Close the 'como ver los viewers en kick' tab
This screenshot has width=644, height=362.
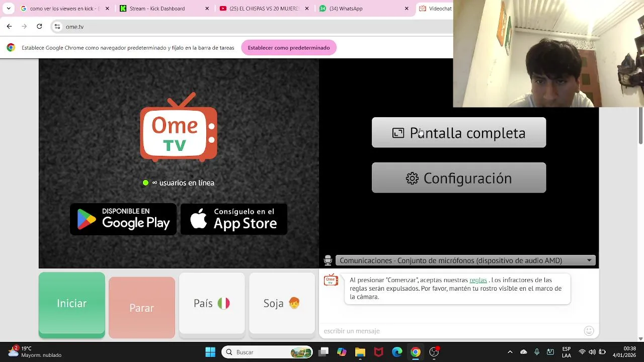tap(107, 9)
